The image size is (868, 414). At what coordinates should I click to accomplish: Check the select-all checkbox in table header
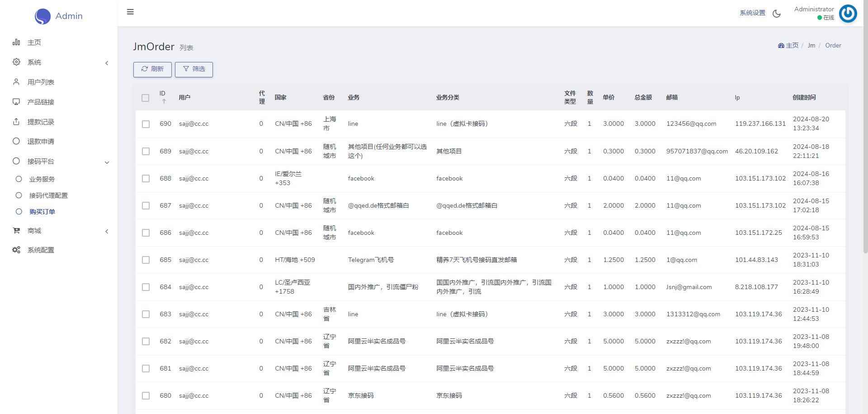coord(145,98)
